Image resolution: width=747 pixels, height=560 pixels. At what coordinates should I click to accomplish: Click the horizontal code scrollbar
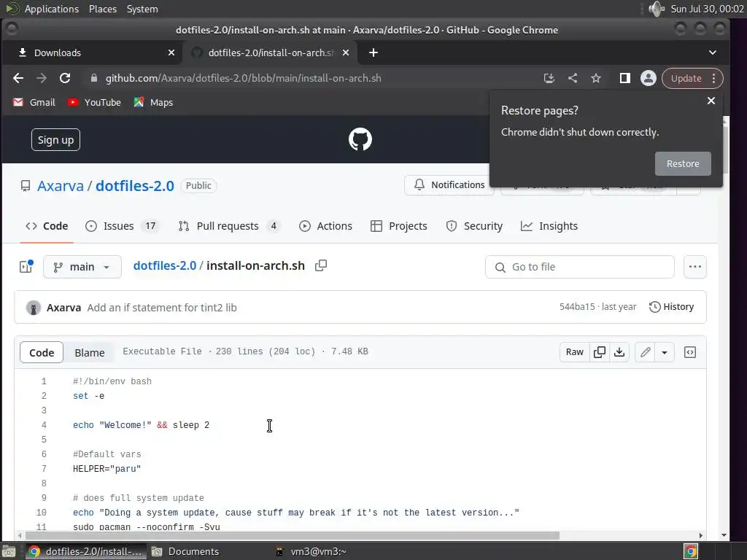pos(292,535)
